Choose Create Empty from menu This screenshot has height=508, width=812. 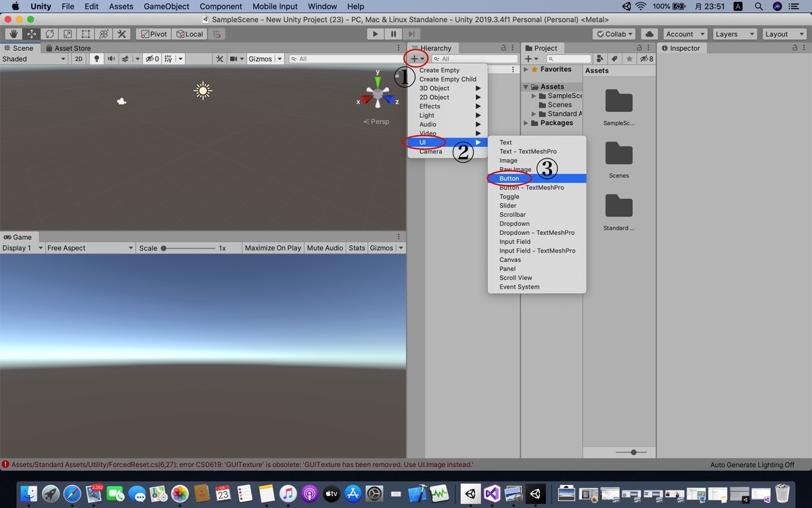(439, 70)
